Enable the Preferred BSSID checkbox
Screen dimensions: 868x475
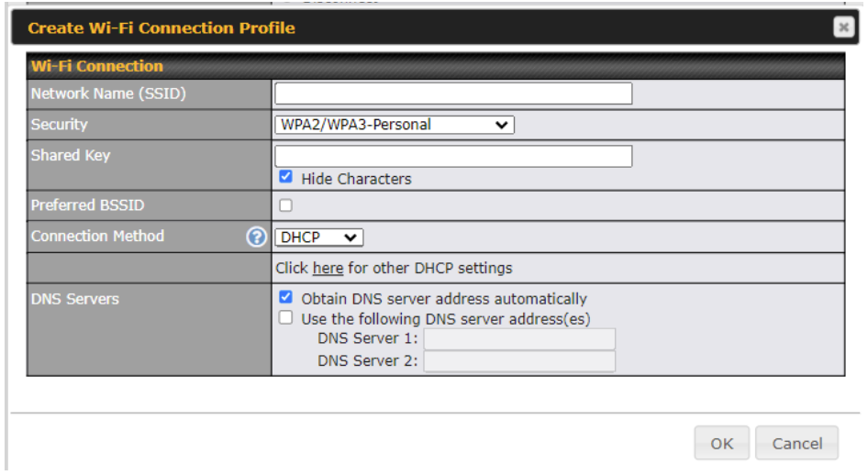pos(286,205)
